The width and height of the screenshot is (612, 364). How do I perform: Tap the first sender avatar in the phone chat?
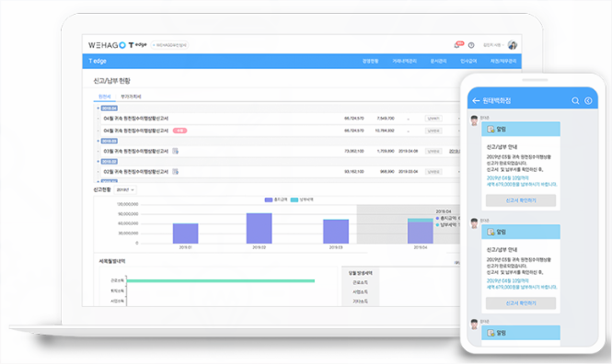474,120
